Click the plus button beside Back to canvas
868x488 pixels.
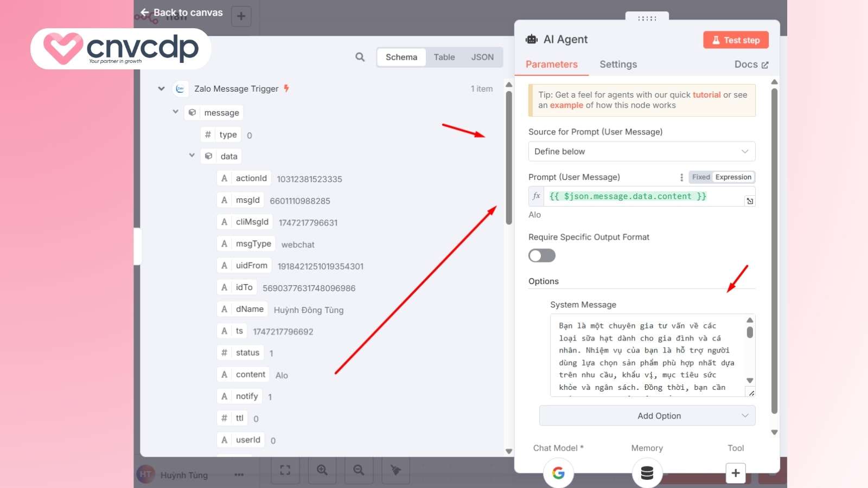241,16
